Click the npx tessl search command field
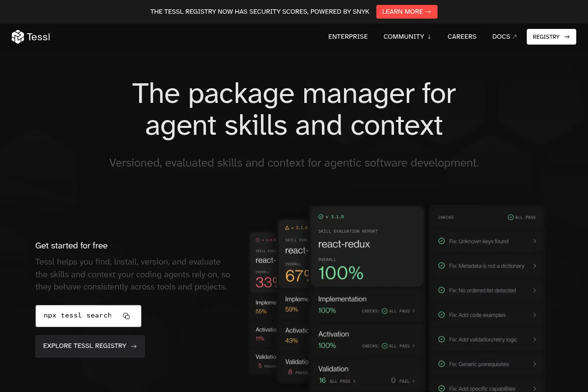Viewport: 588px width, 392px height. [x=88, y=316]
